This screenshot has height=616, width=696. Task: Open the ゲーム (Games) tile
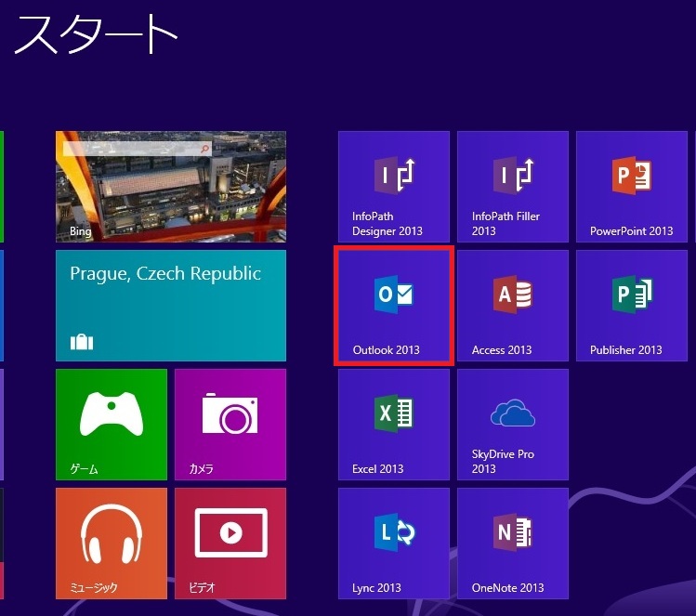pos(112,425)
